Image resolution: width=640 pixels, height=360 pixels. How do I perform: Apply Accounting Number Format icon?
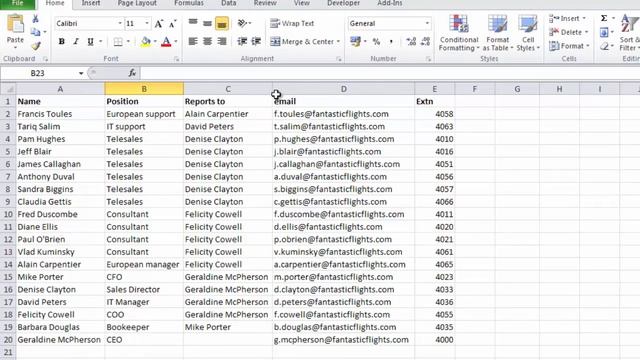(356, 41)
